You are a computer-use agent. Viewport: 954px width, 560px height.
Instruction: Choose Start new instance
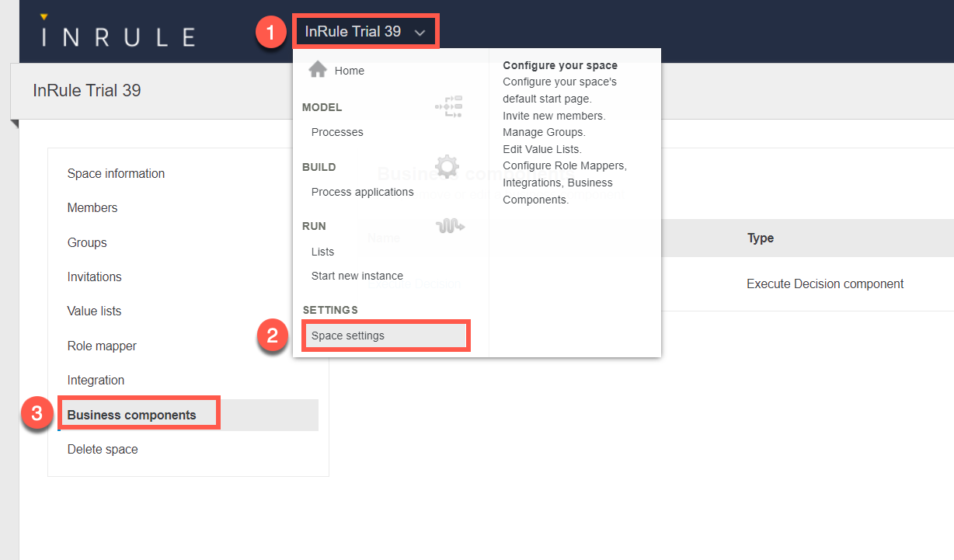pyautogui.click(x=357, y=276)
